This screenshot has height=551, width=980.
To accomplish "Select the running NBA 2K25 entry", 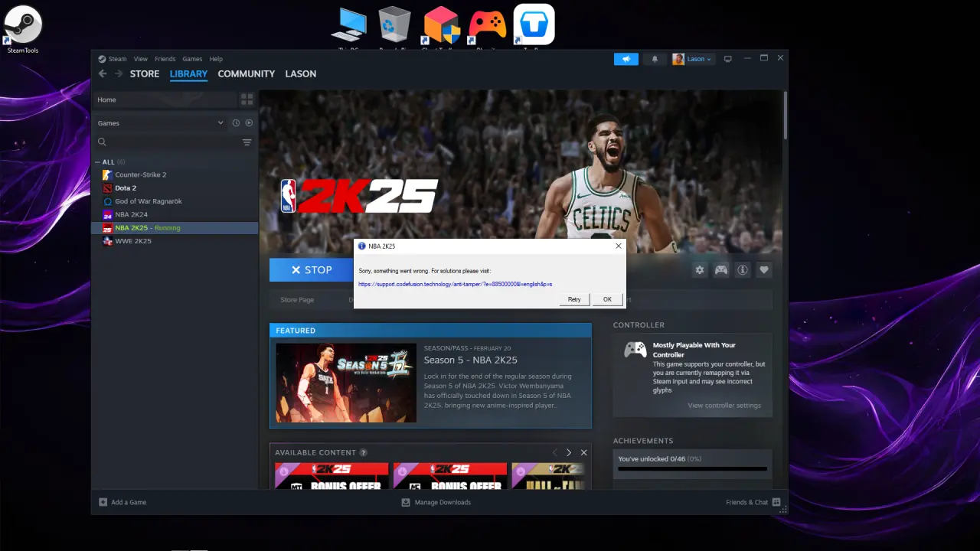I will 175,228.
